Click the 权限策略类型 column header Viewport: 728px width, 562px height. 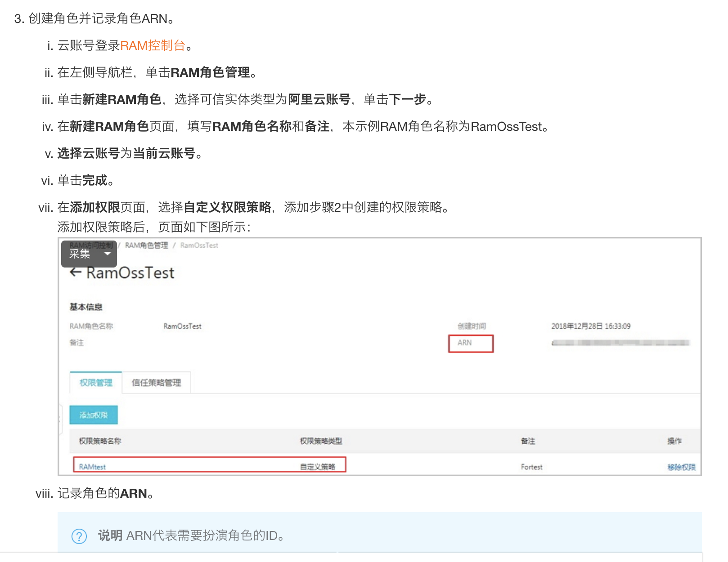pyautogui.click(x=321, y=441)
